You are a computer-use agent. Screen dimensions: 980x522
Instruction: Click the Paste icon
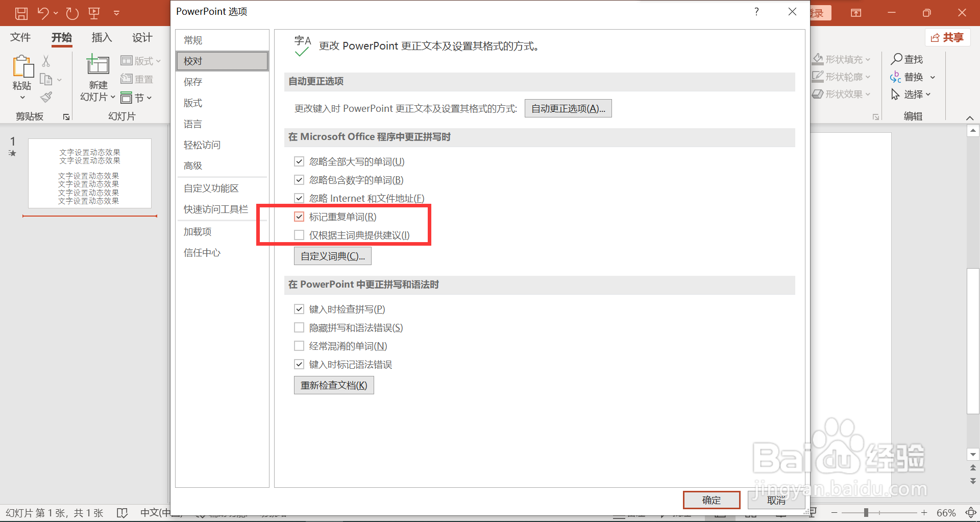[22, 66]
